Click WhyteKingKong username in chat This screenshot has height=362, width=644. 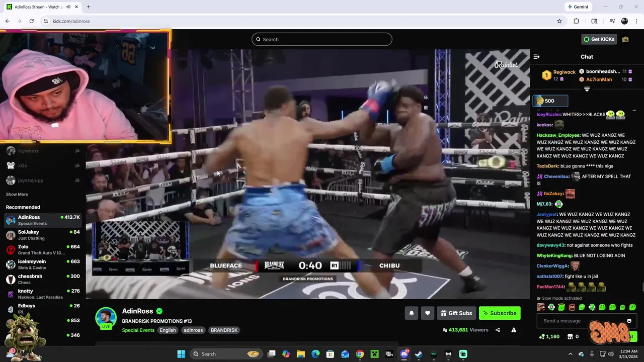554,255
